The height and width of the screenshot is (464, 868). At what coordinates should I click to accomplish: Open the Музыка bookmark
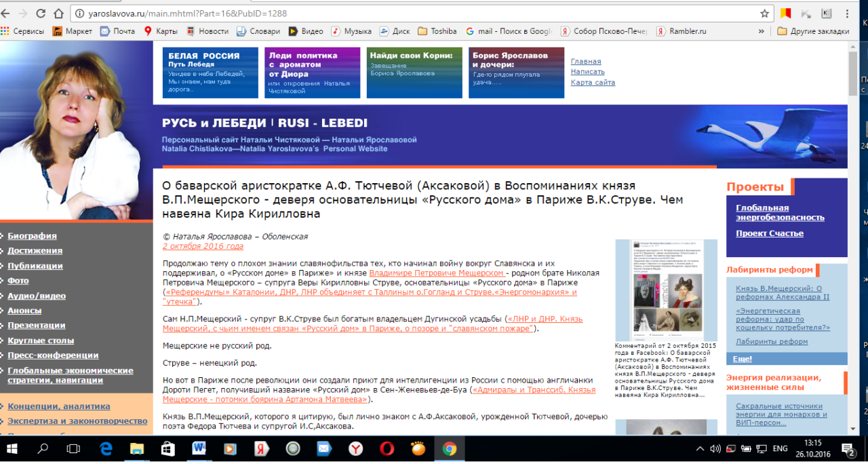(351, 31)
